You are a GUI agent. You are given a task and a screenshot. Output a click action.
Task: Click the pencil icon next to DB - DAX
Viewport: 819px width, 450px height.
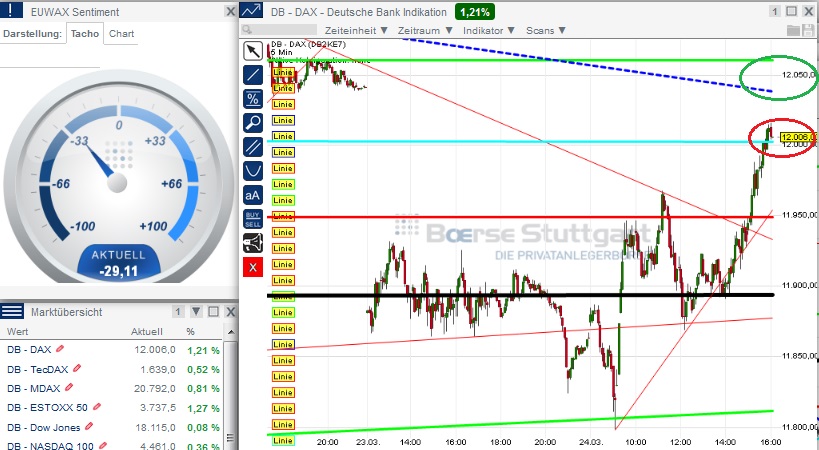coord(60,348)
